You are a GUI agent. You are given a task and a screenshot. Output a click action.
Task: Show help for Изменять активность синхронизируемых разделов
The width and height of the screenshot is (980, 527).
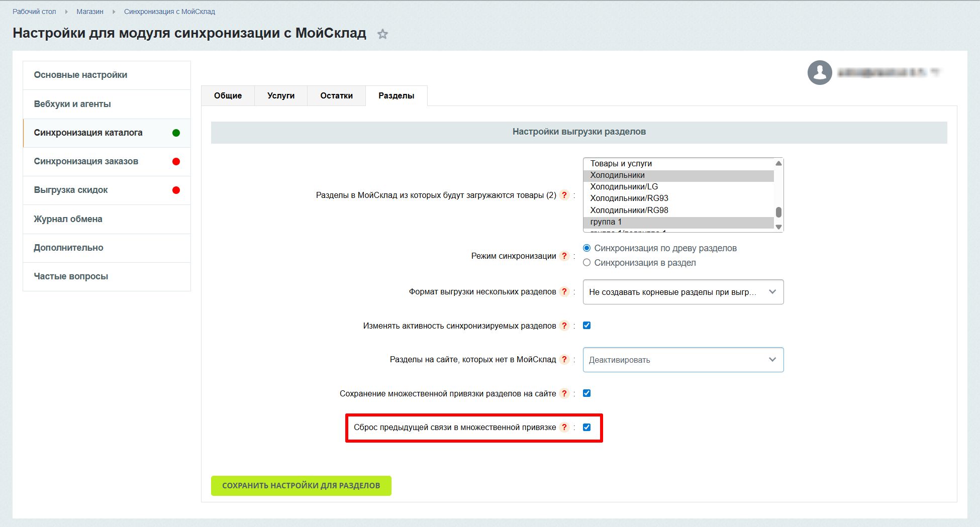564,326
